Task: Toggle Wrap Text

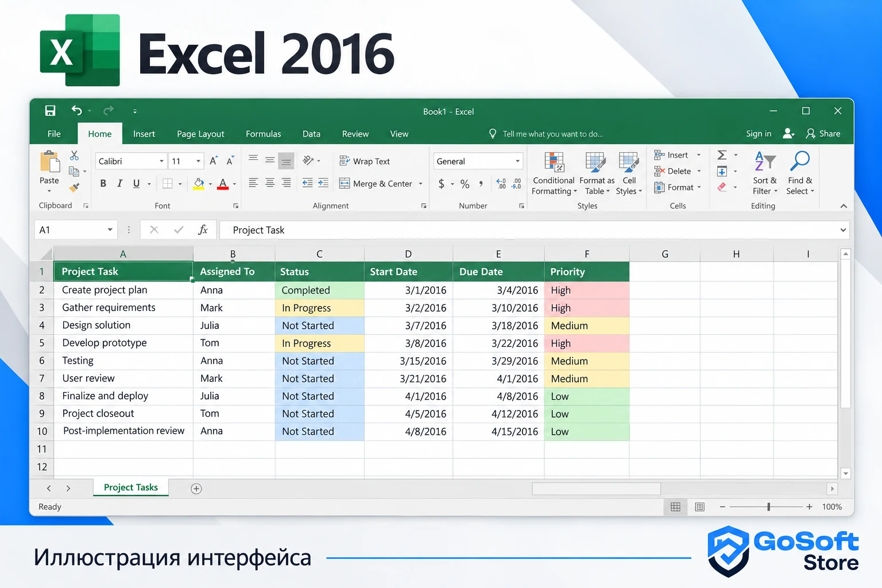Action: [365, 161]
